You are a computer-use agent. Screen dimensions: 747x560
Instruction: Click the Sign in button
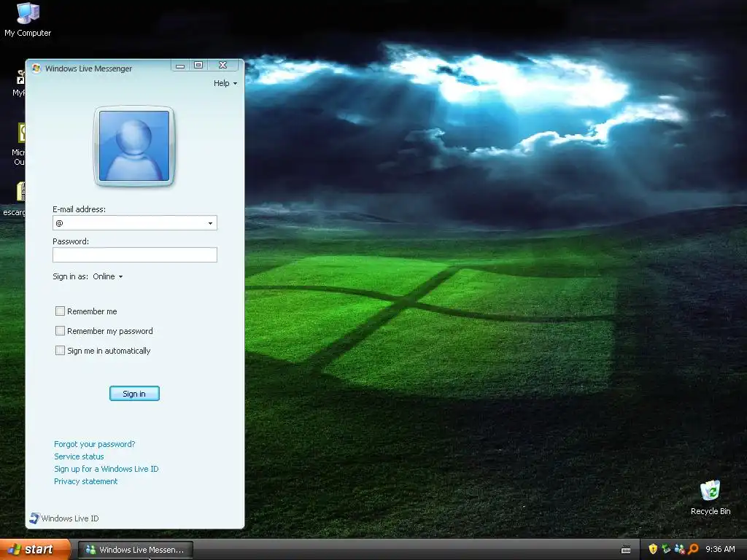tap(134, 393)
